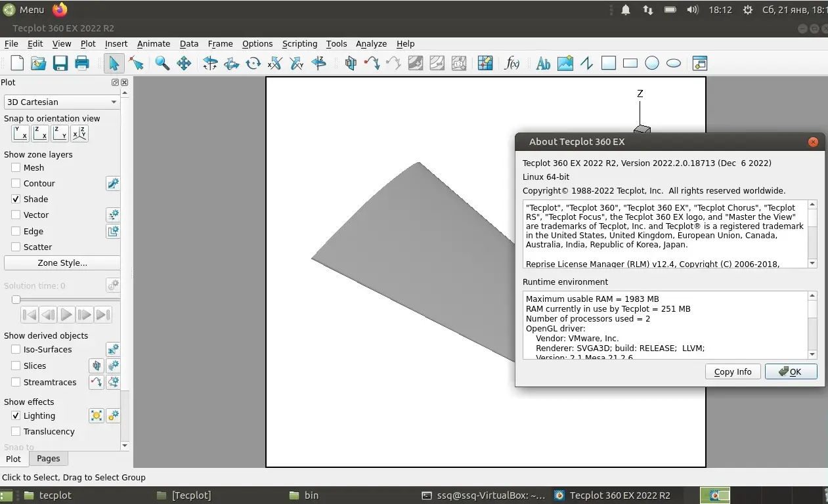Select the Polyline drawing tool
This screenshot has height=504, width=828.
click(x=586, y=64)
